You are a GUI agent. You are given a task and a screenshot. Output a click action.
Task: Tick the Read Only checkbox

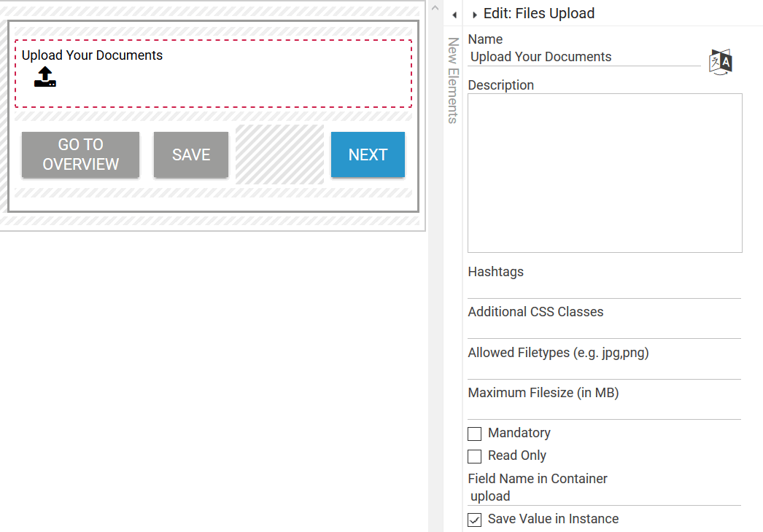click(x=475, y=456)
